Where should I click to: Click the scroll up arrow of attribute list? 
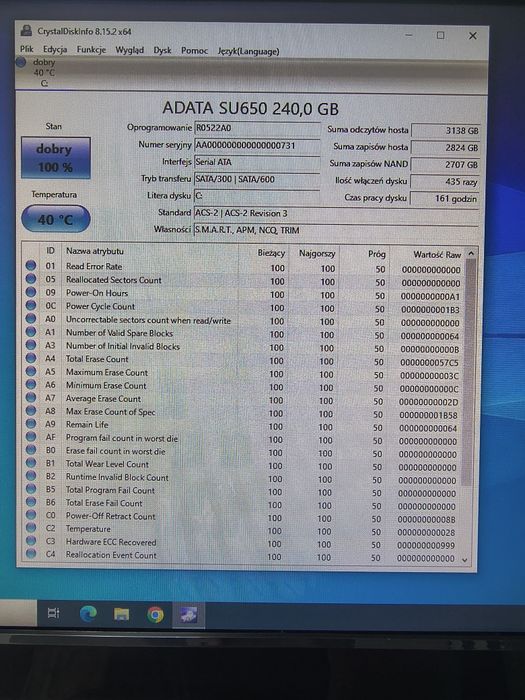pos(471,254)
